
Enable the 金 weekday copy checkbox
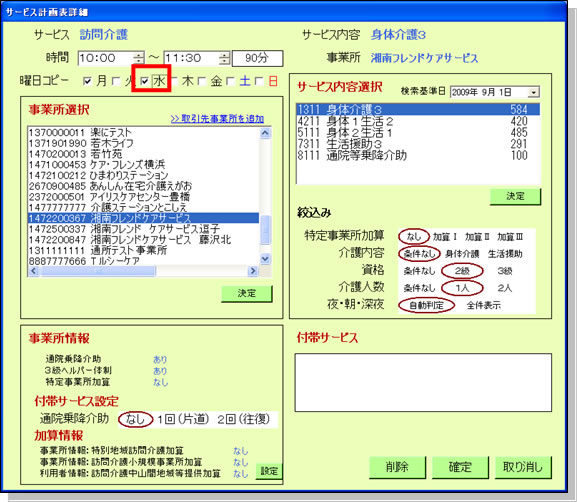click(x=202, y=81)
